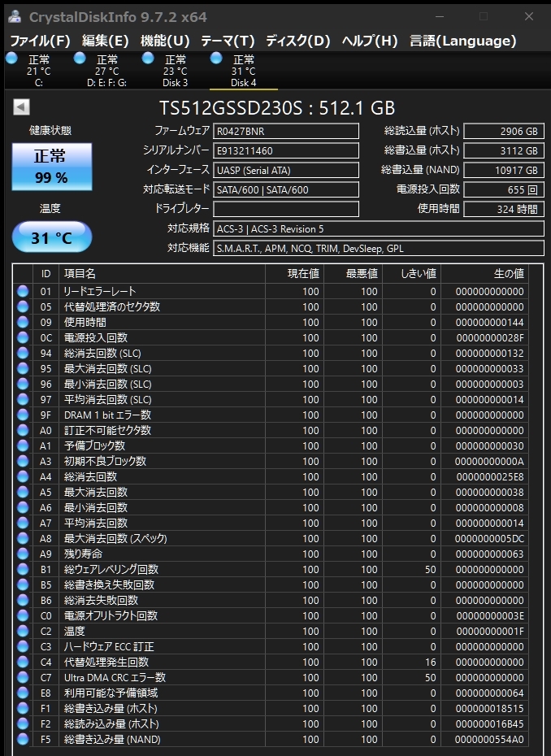Click status orb for Read Error Rate row 01
Viewport: 551px width, 756px height.
tap(23, 291)
